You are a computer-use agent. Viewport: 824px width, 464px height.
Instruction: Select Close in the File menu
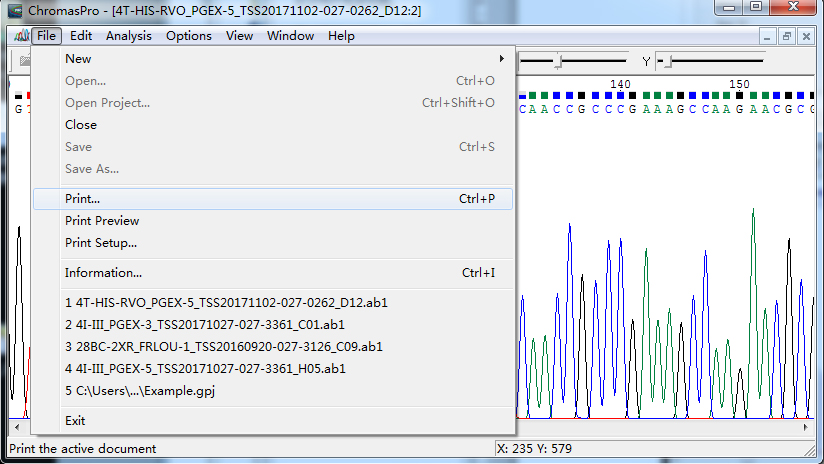click(x=81, y=125)
